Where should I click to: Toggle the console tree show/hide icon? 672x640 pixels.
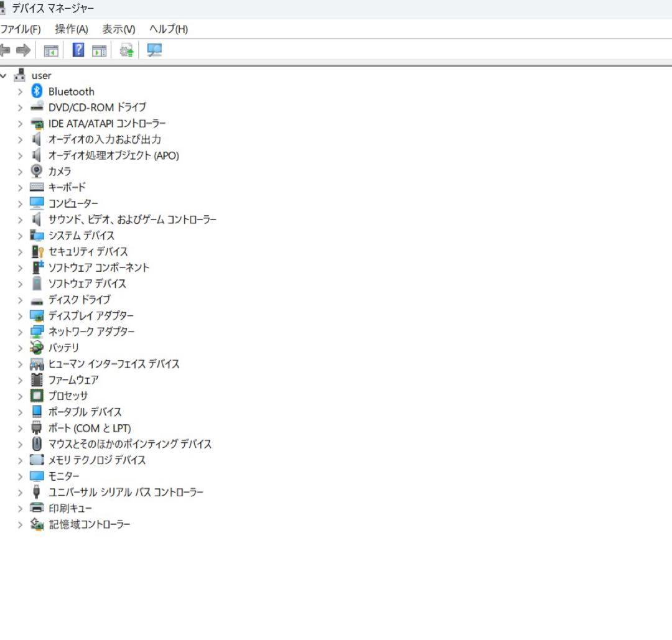[52, 50]
